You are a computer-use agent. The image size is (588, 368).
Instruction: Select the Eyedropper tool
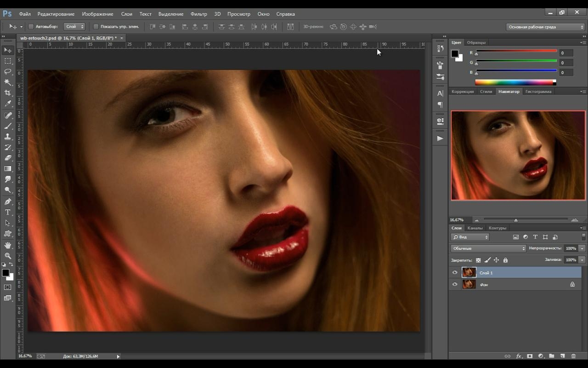(8, 104)
